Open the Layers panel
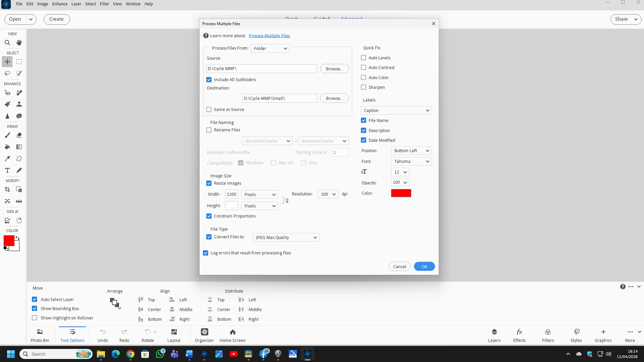Screen dimensions: 644x362 click(494, 335)
